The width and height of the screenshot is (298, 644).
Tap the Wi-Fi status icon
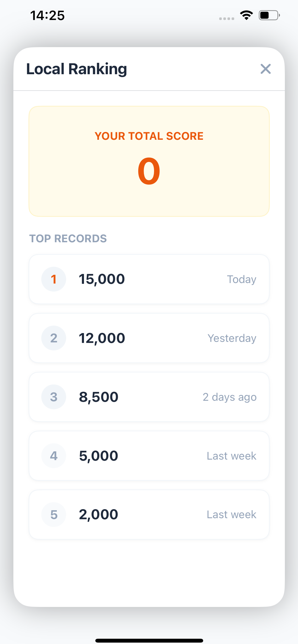tap(246, 16)
